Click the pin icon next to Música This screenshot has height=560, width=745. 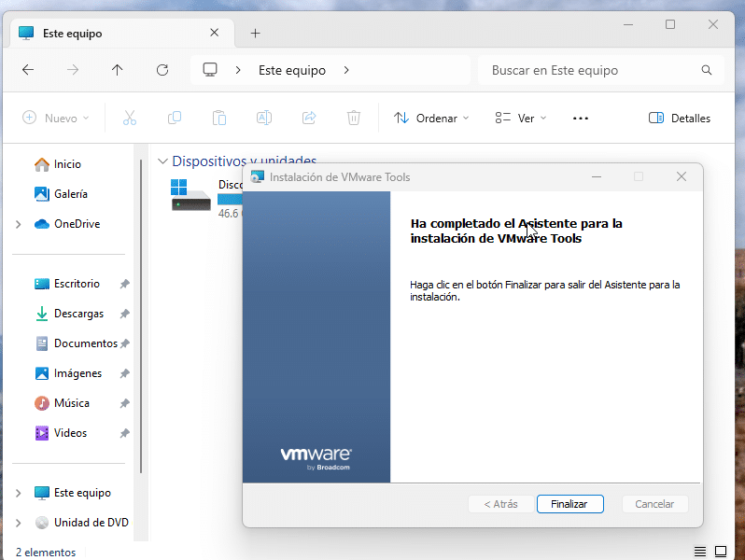coord(124,404)
